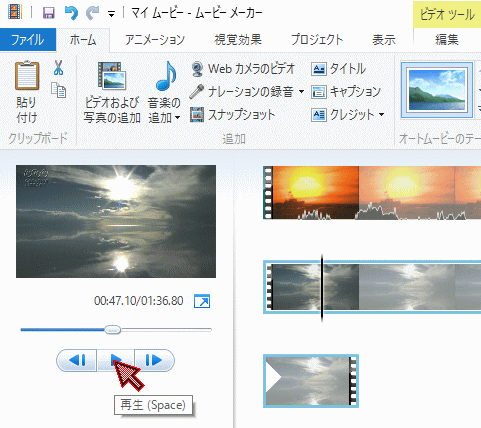Cut selection with the scissors icon
The width and height of the screenshot is (481, 428).
click(x=58, y=68)
